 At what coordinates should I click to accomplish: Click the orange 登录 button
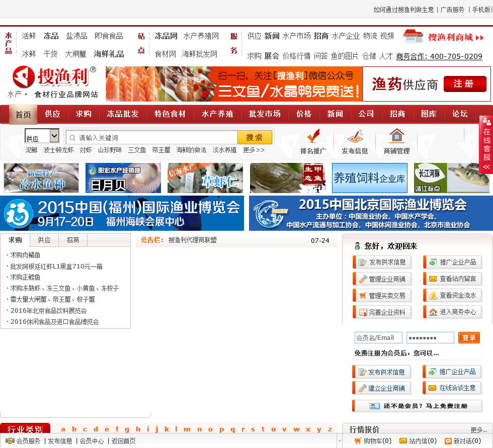click(469, 338)
